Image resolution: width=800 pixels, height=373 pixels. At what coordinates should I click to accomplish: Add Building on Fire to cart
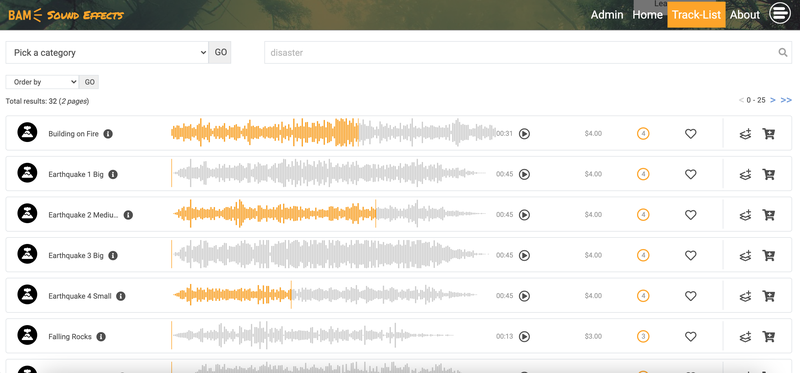768,134
